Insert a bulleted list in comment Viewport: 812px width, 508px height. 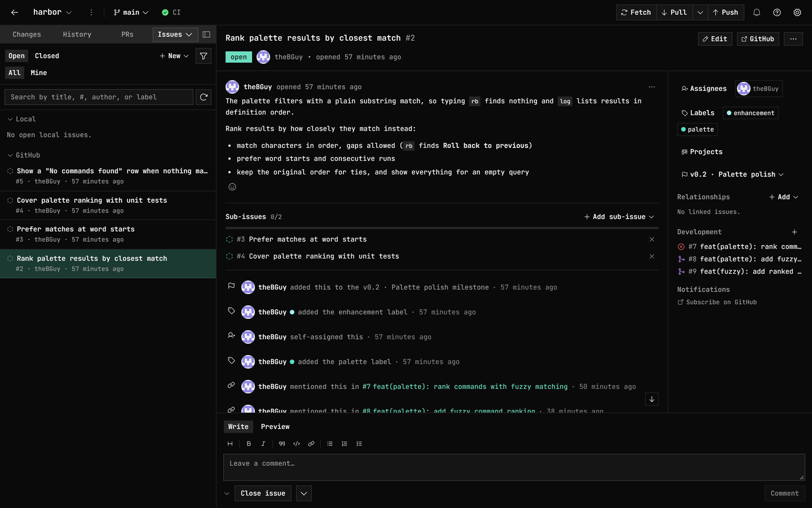[x=330, y=444]
